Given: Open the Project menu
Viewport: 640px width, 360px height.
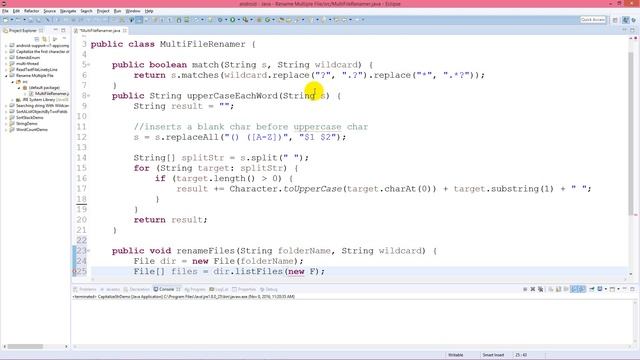Looking at the screenshot, I should (103, 11).
